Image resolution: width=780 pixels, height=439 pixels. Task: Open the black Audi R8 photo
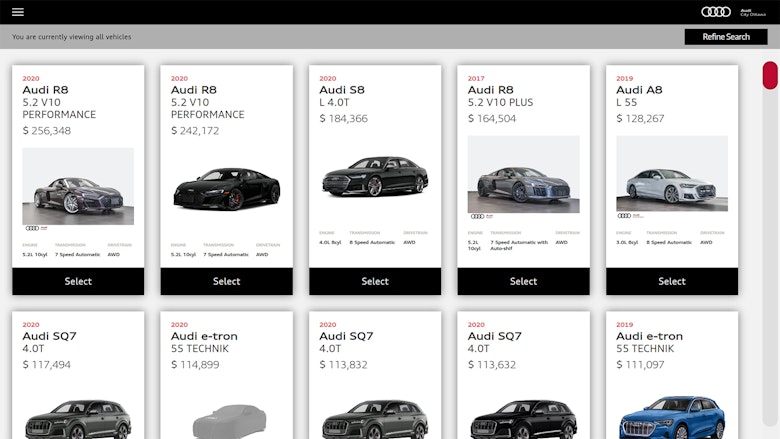pyautogui.click(x=226, y=187)
